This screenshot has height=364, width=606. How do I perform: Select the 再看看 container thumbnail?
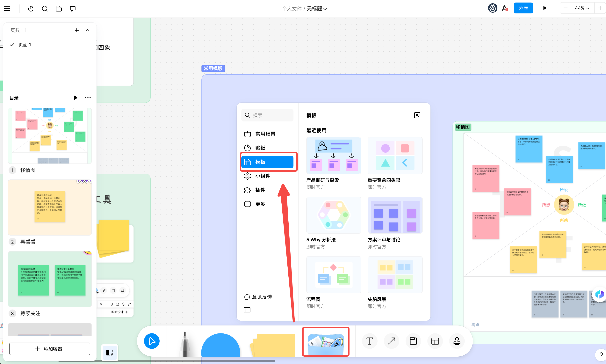coord(50,207)
